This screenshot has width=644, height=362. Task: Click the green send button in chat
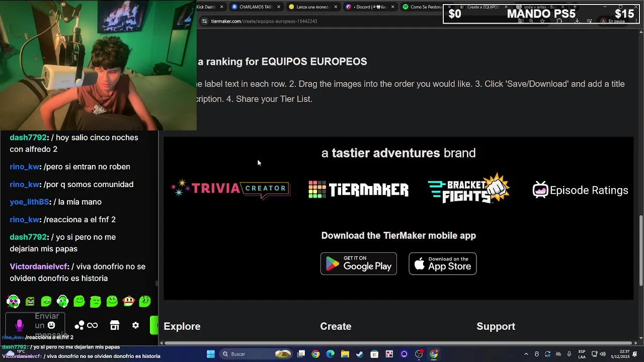click(x=154, y=325)
